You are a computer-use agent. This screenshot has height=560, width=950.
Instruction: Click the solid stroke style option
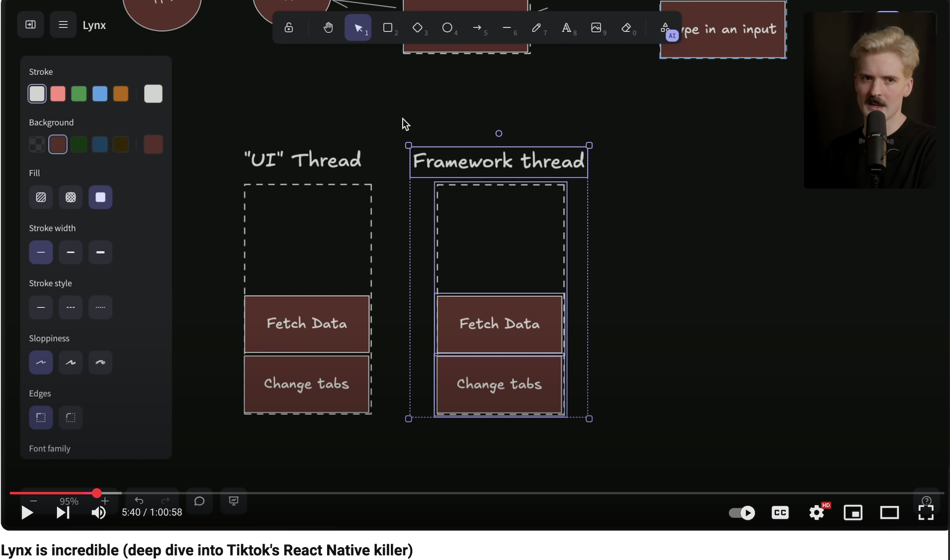point(41,307)
